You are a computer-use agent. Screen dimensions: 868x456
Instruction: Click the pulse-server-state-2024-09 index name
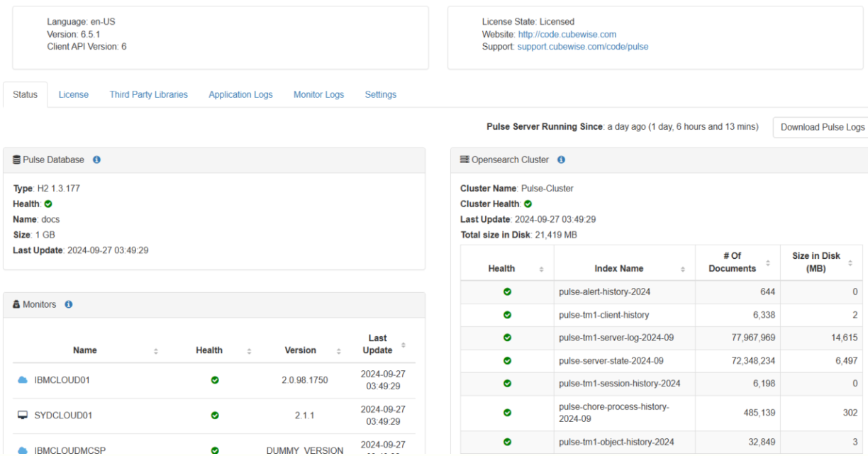(611, 361)
